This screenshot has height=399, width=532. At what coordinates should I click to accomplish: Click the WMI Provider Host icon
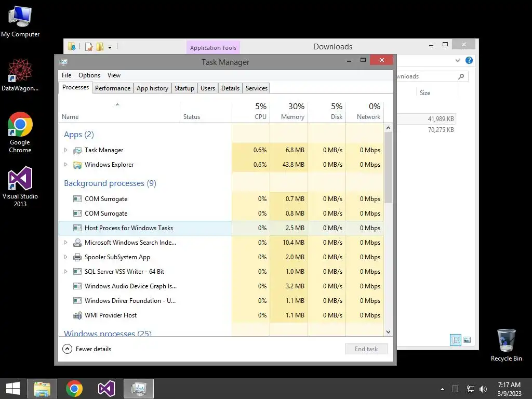click(x=77, y=315)
